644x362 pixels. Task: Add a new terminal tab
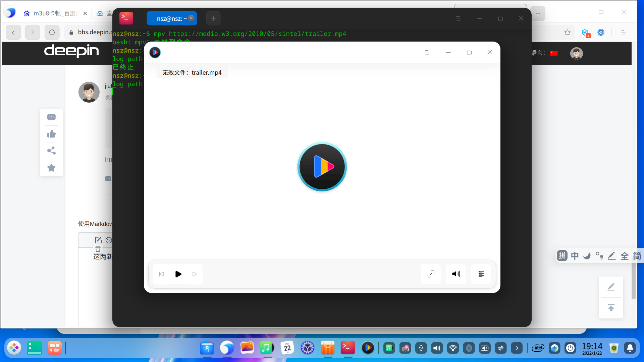point(213,18)
